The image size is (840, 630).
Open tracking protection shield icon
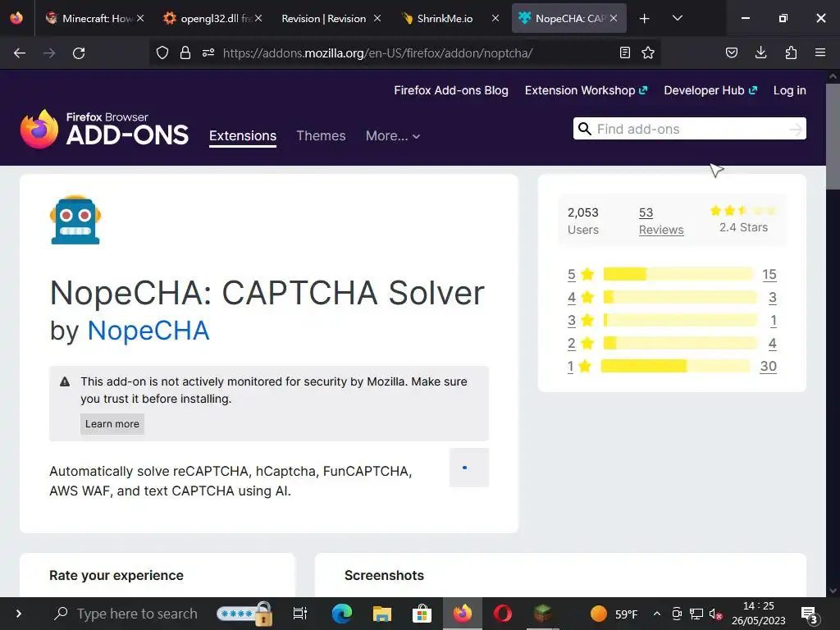(162, 52)
